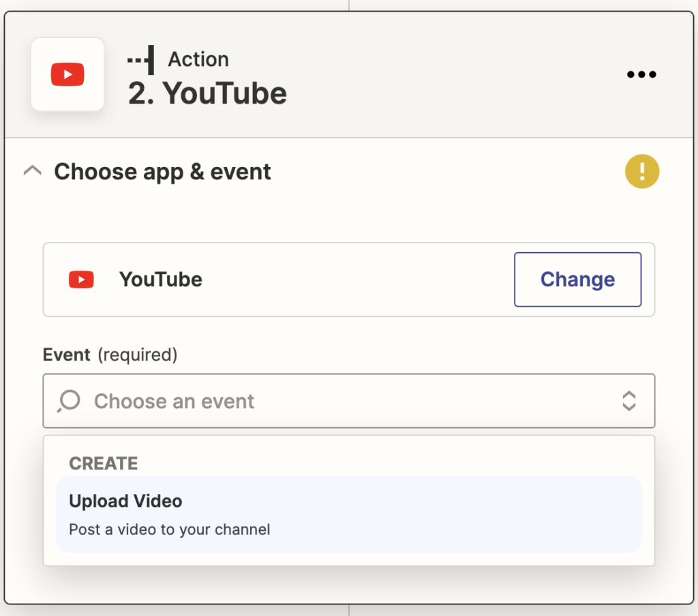Open the three-dot options menu
Image resolution: width=698 pixels, height=616 pixels.
click(x=641, y=74)
